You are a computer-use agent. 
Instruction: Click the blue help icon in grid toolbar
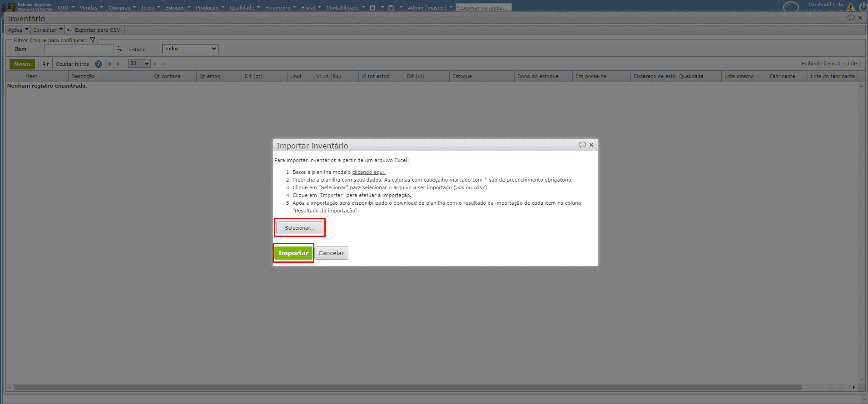click(99, 64)
